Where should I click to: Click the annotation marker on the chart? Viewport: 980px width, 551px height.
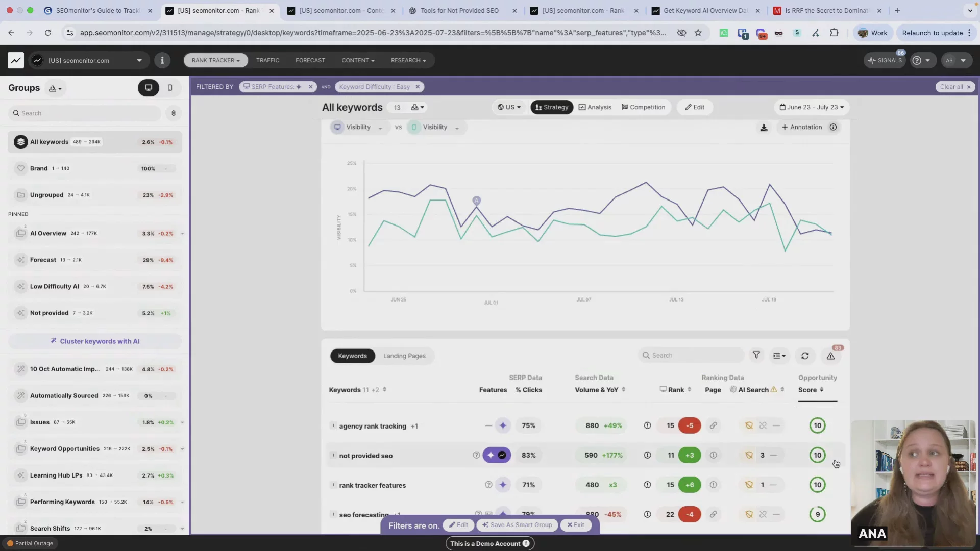[476, 201]
